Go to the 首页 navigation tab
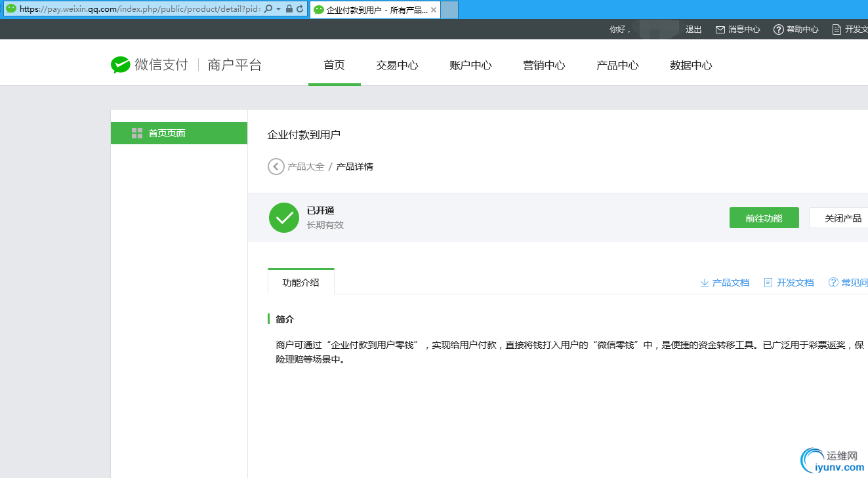 pyautogui.click(x=335, y=65)
